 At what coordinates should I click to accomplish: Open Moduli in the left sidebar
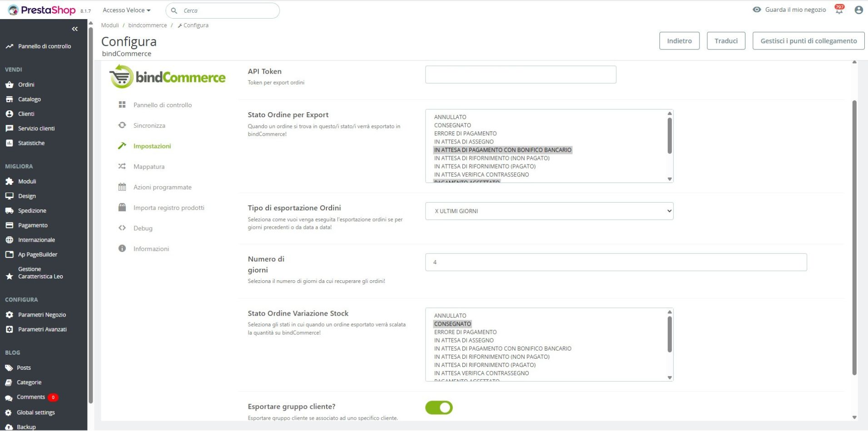coord(27,181)
